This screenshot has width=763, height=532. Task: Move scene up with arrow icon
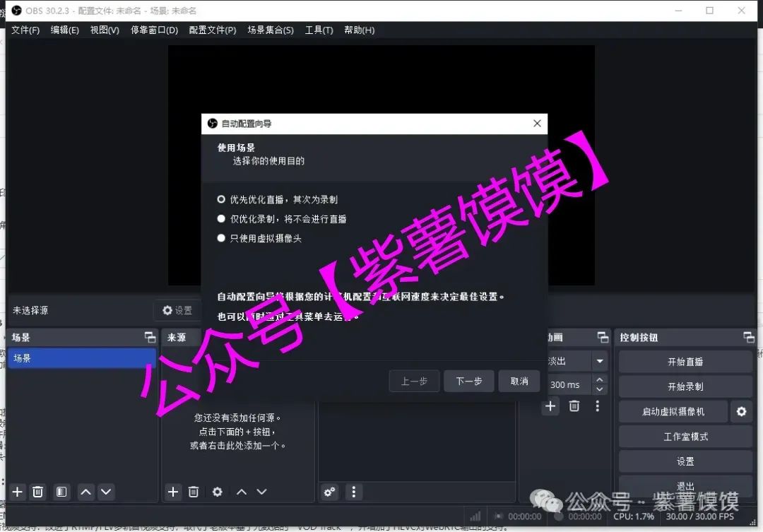[x=85, y=492]
